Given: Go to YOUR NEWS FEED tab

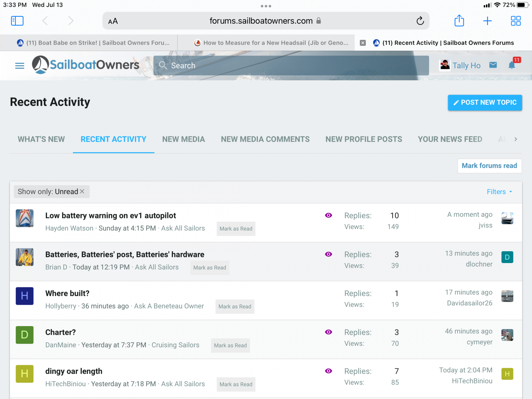Looking at the screenshot, I should [450, 139].
